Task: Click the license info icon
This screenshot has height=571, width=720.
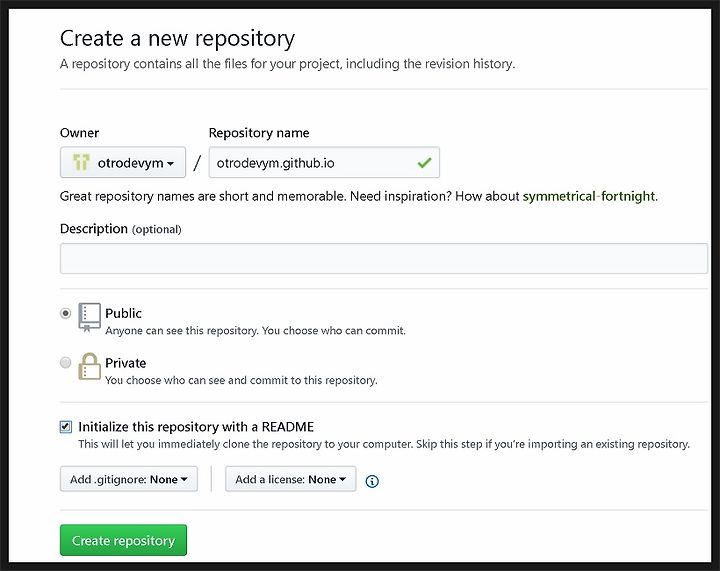Action: click(371, 481)
